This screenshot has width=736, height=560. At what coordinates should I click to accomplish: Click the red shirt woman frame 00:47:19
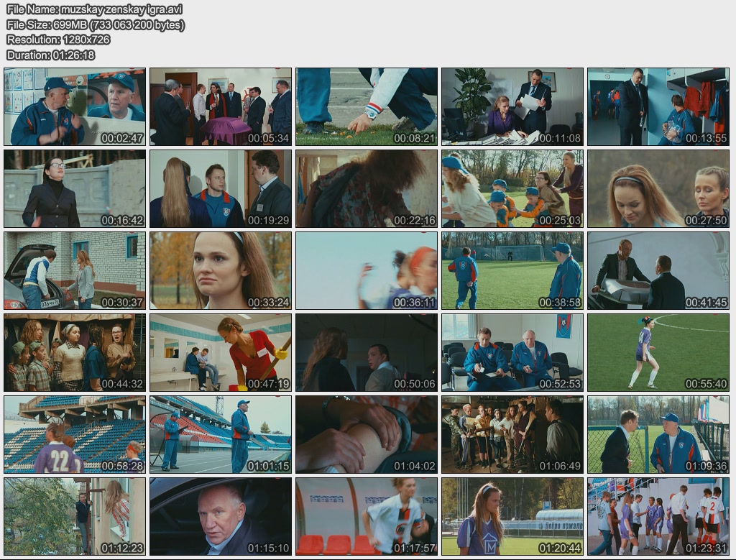[x=221, y=353]
